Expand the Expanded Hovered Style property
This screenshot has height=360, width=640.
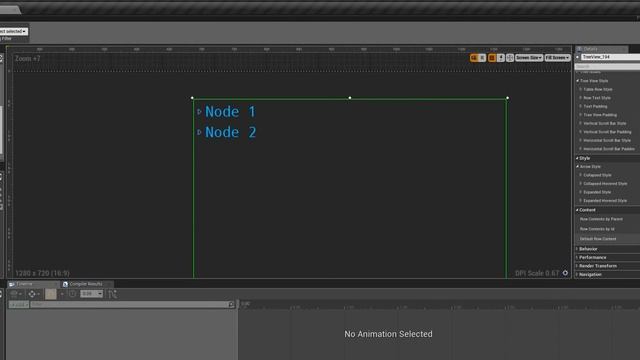pyautogui.click(x=580, y=201)
